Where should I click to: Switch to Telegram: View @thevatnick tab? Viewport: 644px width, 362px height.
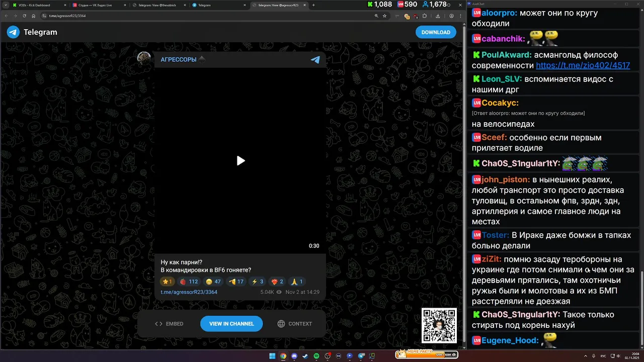[159, 5]
